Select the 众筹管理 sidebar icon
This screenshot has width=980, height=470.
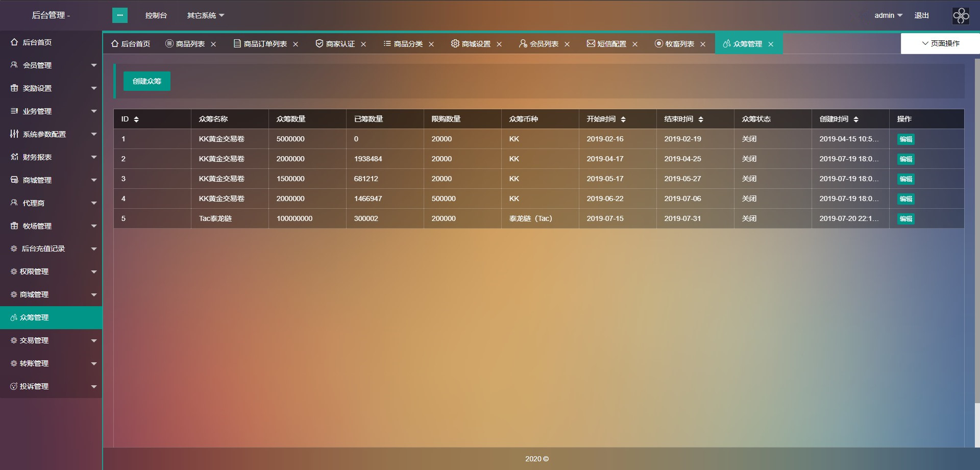coord(13,317)
